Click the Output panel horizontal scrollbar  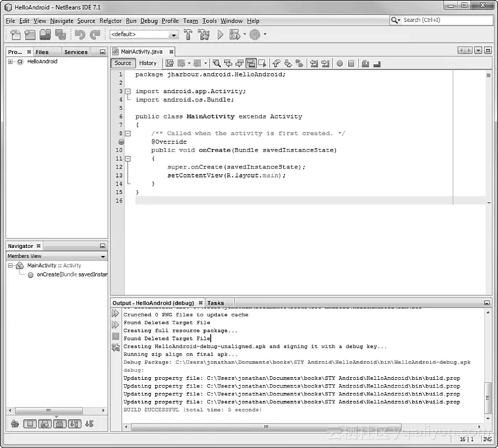tap(299, 427)
